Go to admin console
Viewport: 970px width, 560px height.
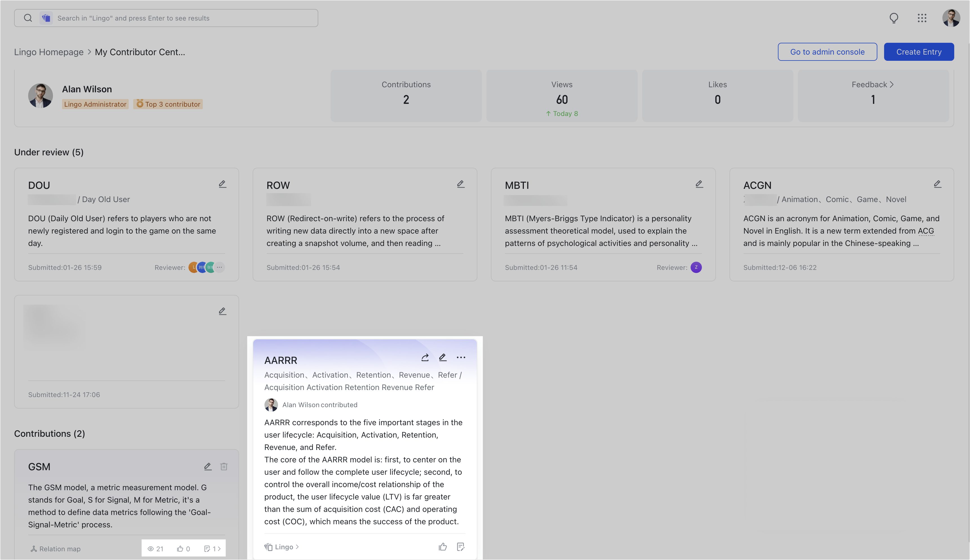pyautogui.click(x=827, y=51)
